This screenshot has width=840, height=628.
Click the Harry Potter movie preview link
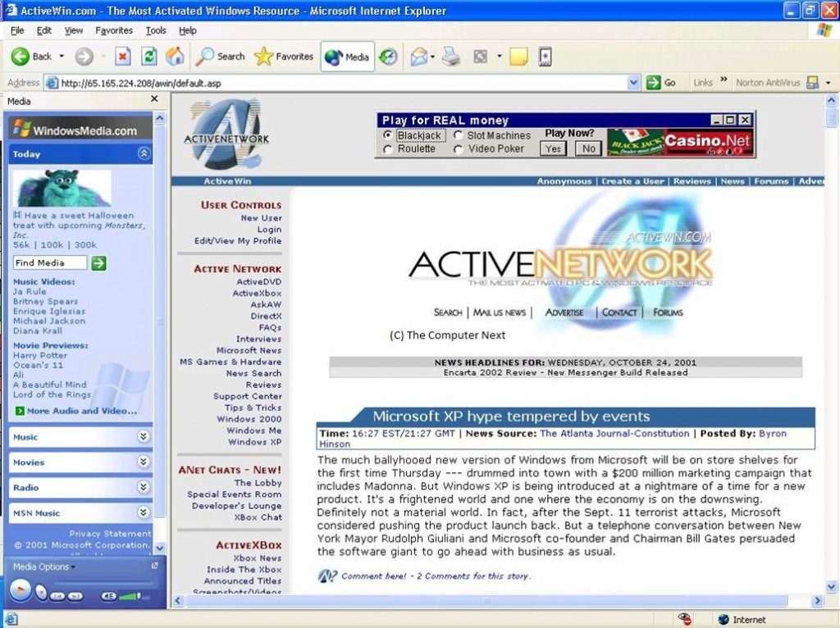click(x=40, y=355)
